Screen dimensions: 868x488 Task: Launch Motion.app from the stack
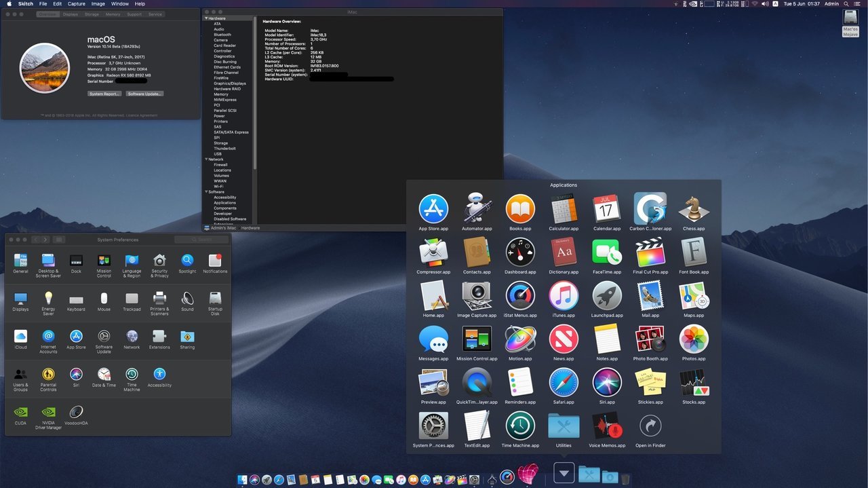pyautogui.click(x=520, y=342)
